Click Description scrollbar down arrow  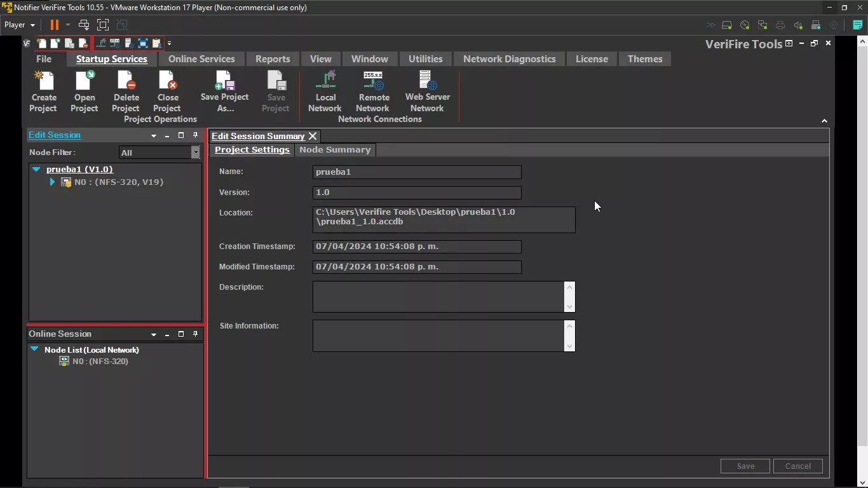[x=570, y=307]
